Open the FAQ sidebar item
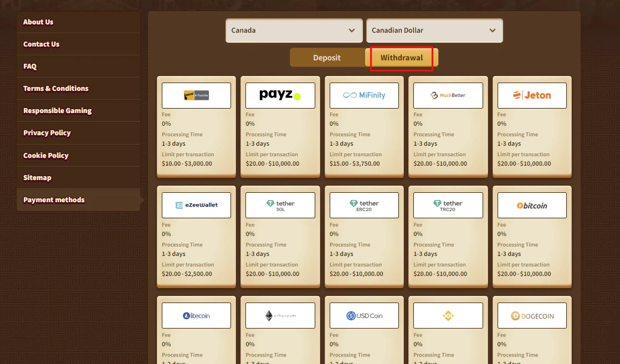This screenshot has width=620, height=364. (x=30, y=66)
